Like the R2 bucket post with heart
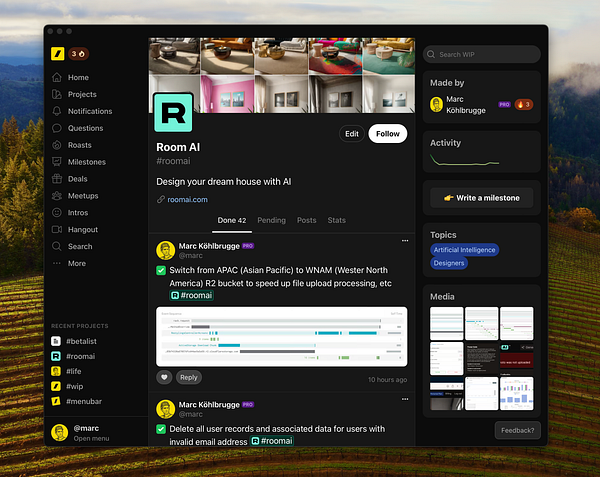Image resolution: width=600 pixels, height=477 pixels. [164, 377]
